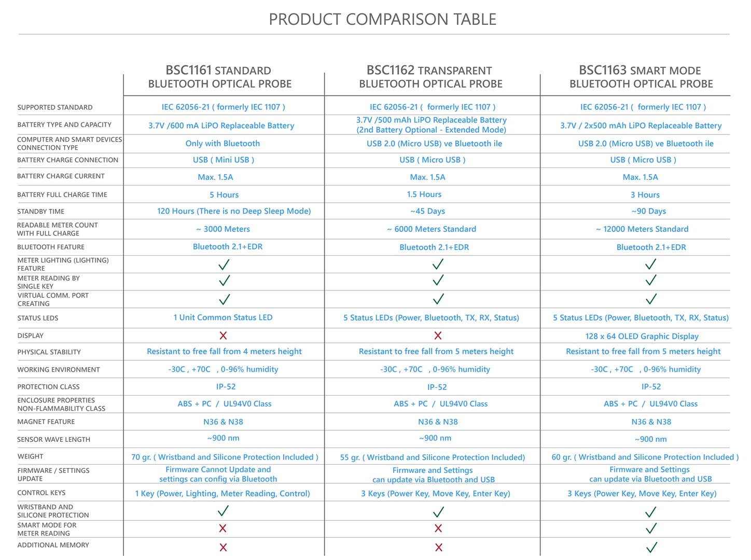Click the 128 x 64 OLED Graphic Display text
751x560 pixels.
642,336
